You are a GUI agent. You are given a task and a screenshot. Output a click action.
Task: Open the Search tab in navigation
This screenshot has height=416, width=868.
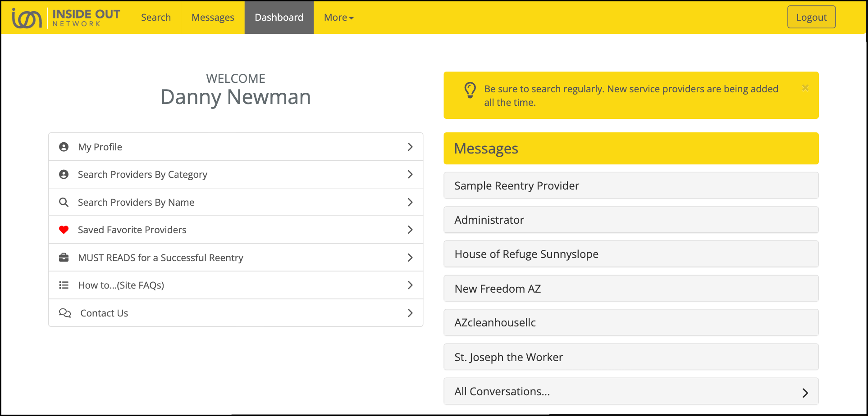[x=156, y=18]
